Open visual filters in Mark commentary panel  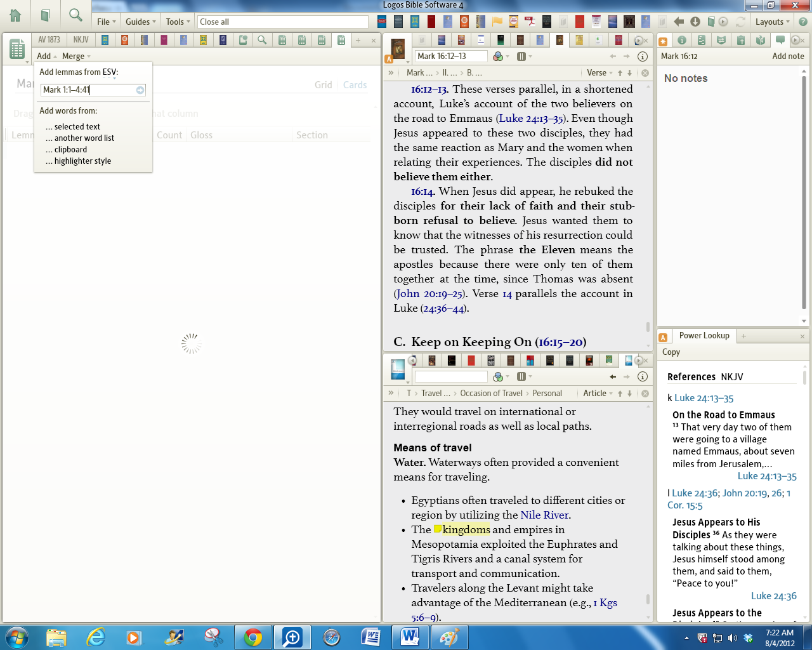click(x=498, y=56)
